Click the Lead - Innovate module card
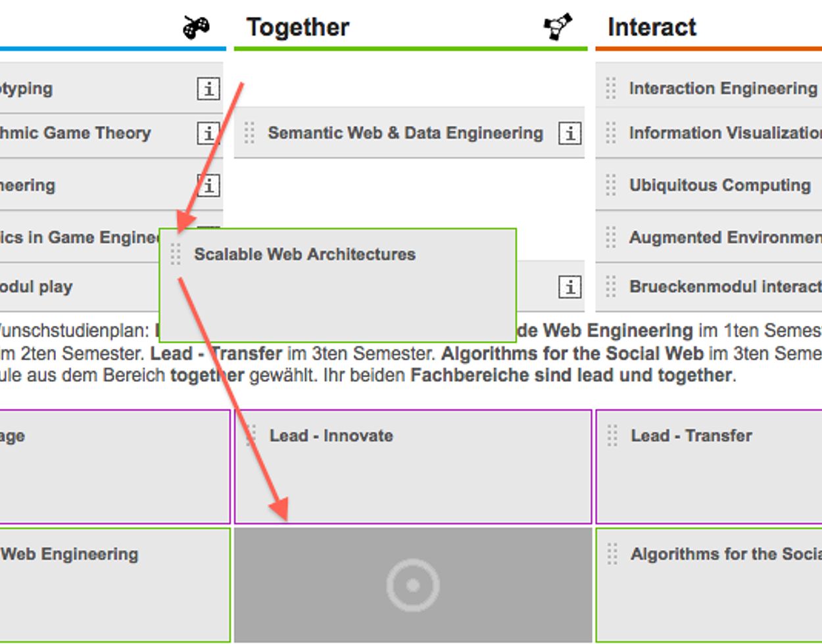This screenshot has height=644, width=822. coord(413,473)
